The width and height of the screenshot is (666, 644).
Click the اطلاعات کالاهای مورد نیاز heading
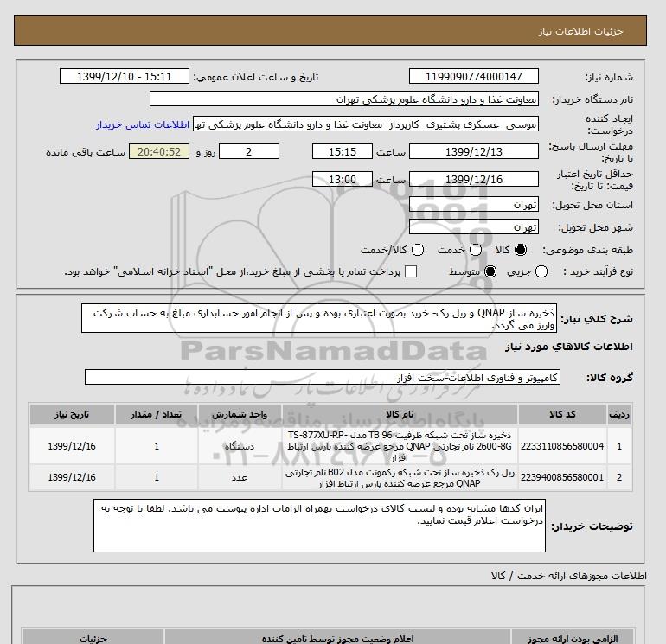click(x=569, y=347)
